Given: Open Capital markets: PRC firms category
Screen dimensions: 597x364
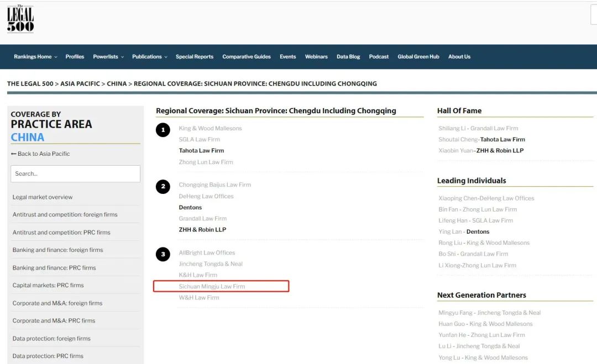Looking at the screenshot, I should pyautogui.click(x=48, y=286).
